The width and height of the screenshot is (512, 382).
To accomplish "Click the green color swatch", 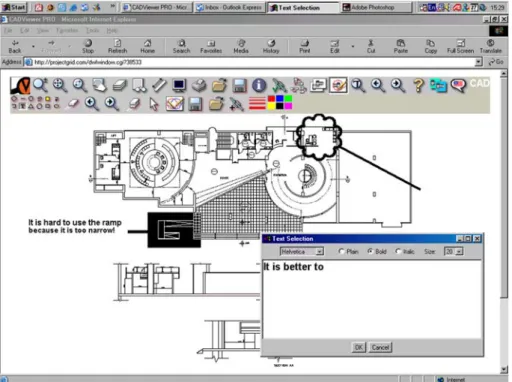I will 288,99.
